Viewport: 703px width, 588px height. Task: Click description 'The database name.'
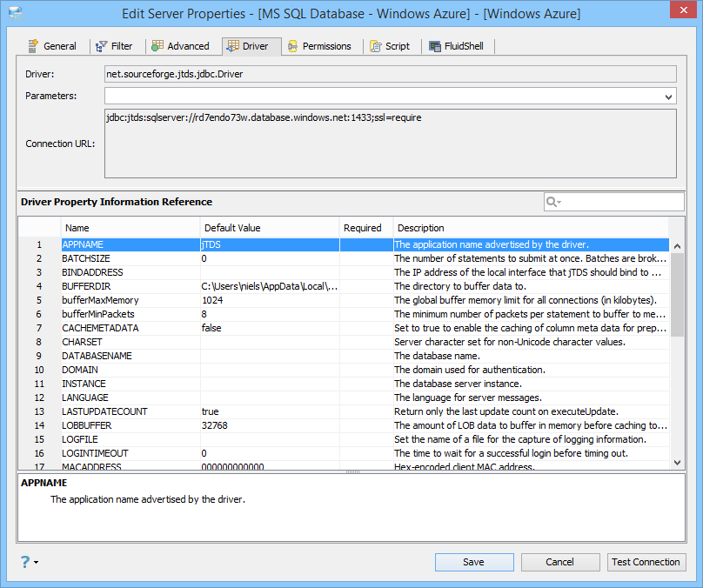[x=437, y=356]
